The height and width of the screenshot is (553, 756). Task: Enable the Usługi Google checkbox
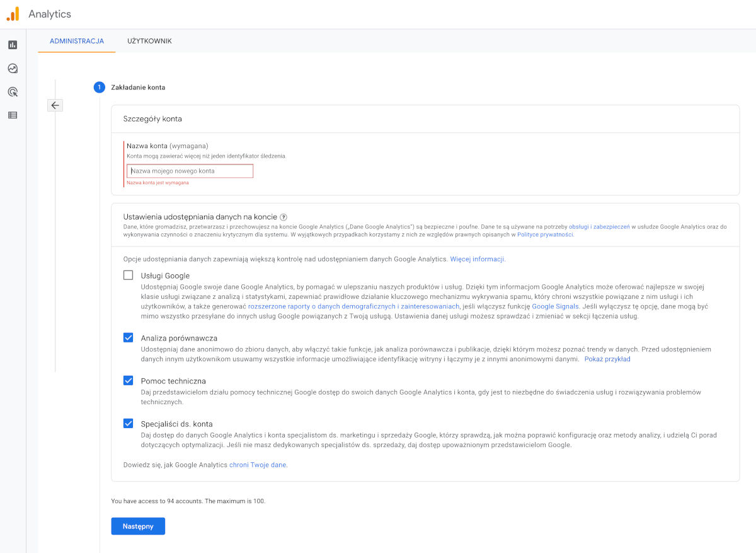[x=129, y=275]
